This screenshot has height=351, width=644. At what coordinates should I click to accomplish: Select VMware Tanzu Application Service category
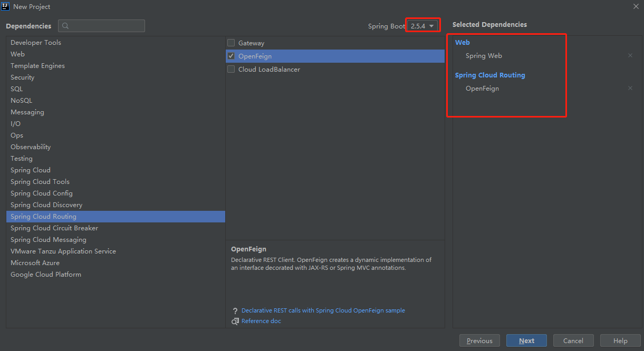116,251
